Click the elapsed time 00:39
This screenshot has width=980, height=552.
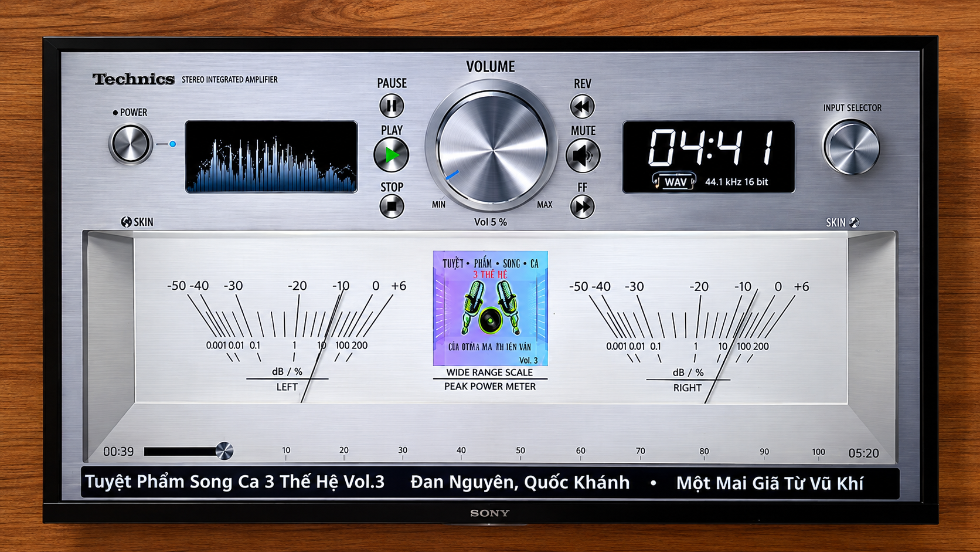118,452
